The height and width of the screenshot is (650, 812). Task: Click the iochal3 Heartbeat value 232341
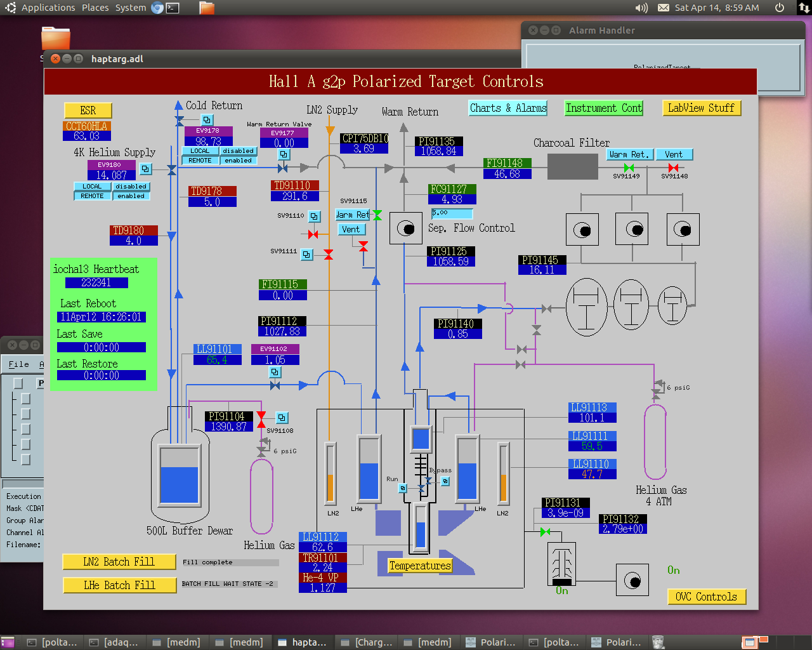pos(96,282)
